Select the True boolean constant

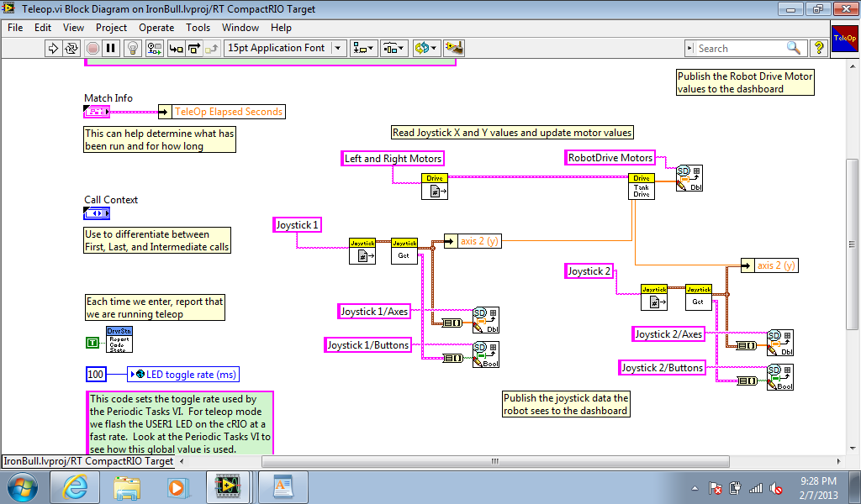coord(92,343)
